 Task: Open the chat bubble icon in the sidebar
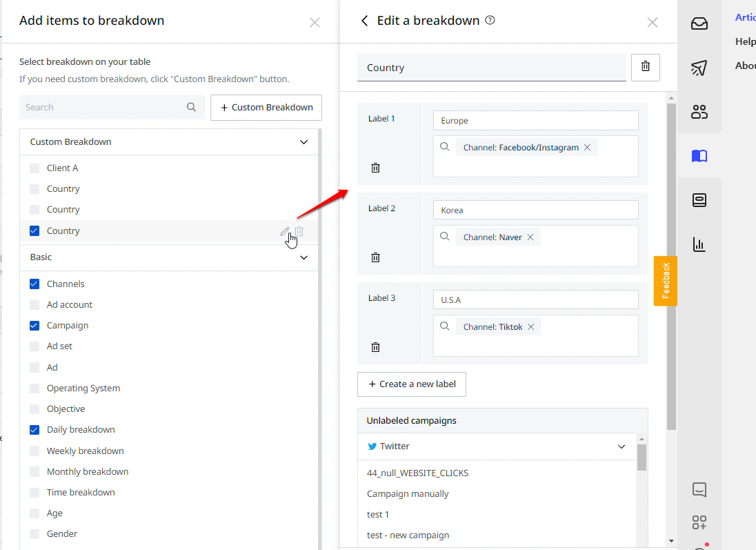tap(699, 490)
